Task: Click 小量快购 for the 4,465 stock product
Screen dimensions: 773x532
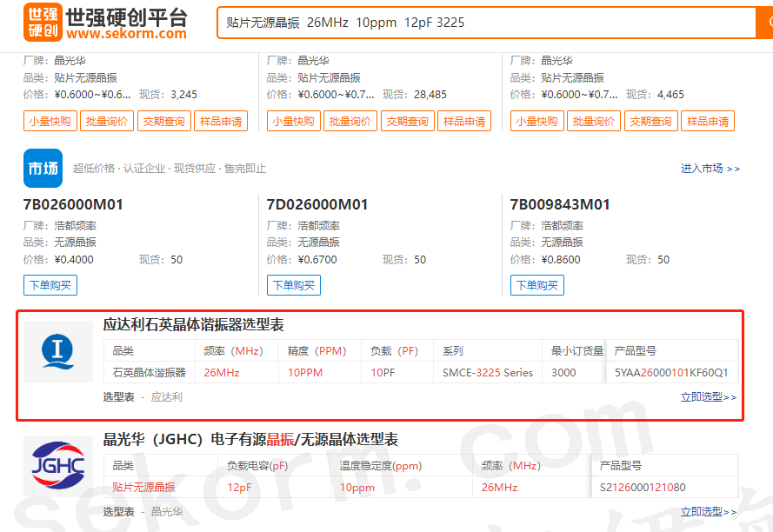Action: click(537, 122)
